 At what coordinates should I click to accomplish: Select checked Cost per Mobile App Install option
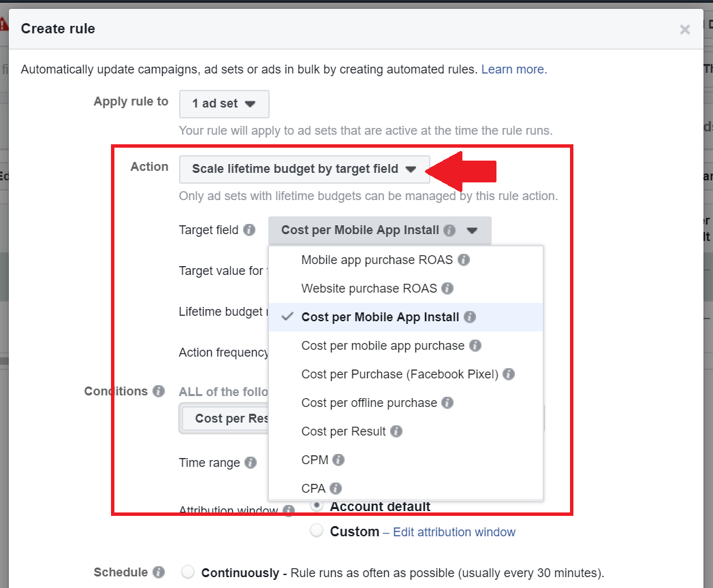[406, 317]
